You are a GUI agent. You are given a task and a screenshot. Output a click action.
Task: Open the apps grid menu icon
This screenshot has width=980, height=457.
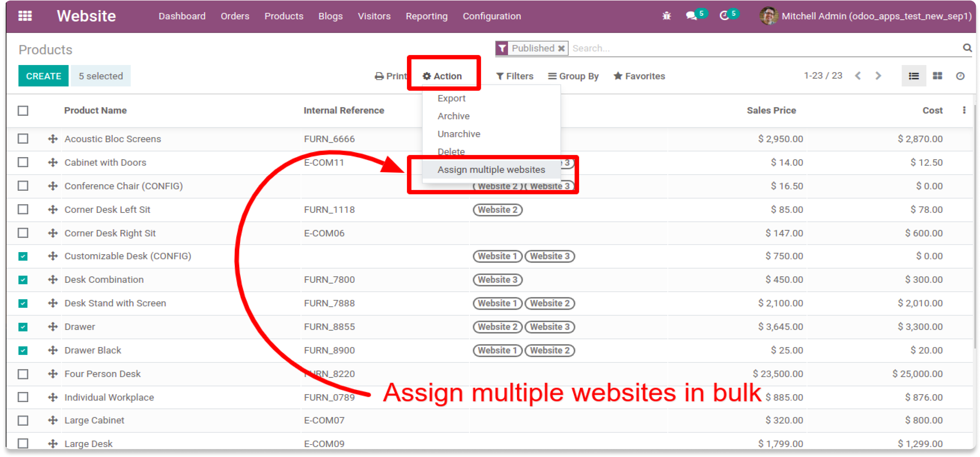(x=25, y=16)
